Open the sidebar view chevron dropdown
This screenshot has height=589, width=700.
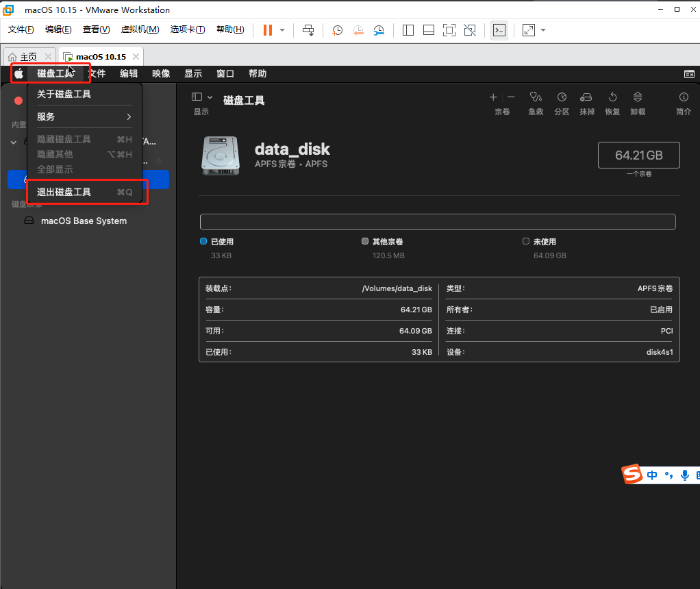210,97
